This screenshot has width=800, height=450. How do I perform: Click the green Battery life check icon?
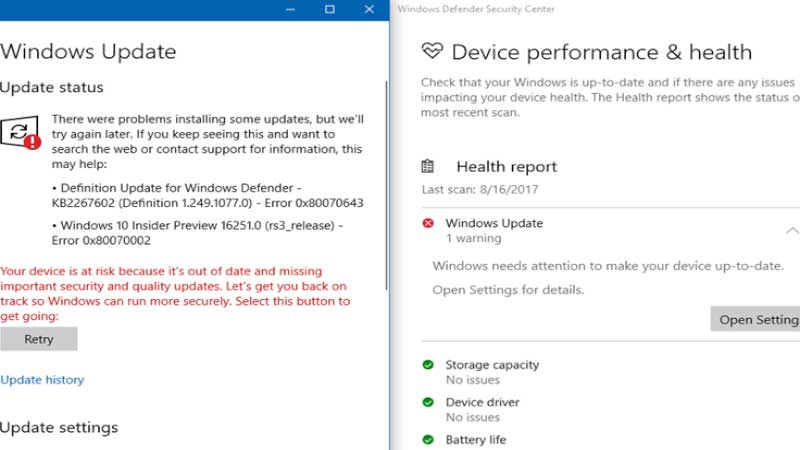coord(428,439)
